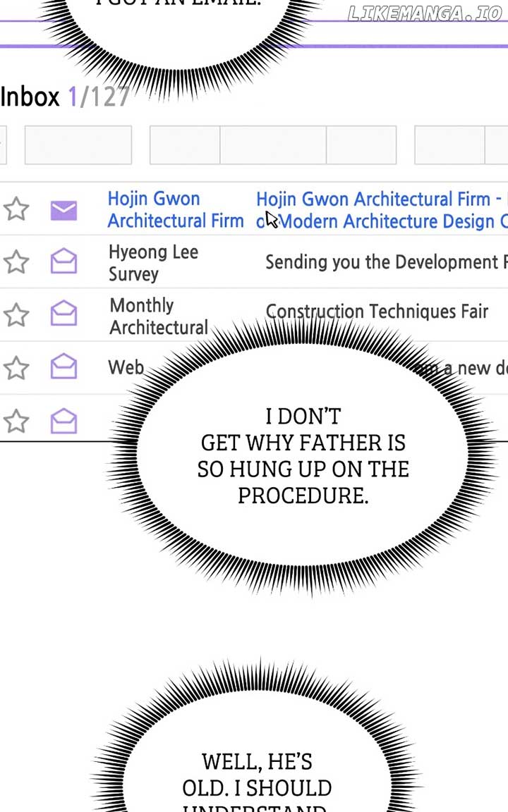Open sender Hojin Gwon Architectural Firm
The height and width of the screenshot is (812, 508).
pyautogui.click(x=175, y=209)
